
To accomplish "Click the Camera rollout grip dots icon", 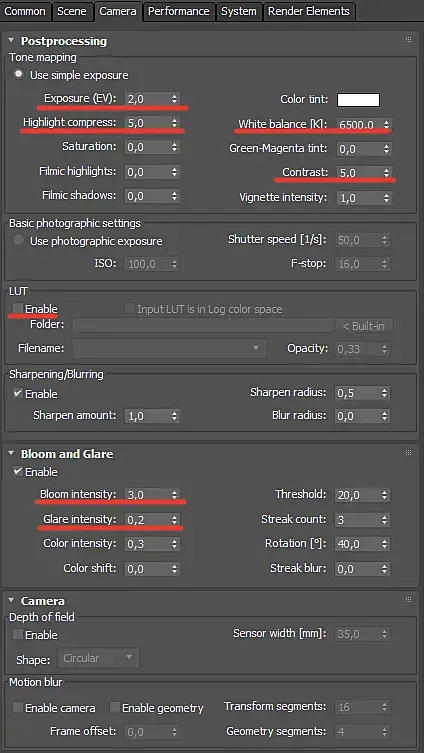I will click(409, 600).
